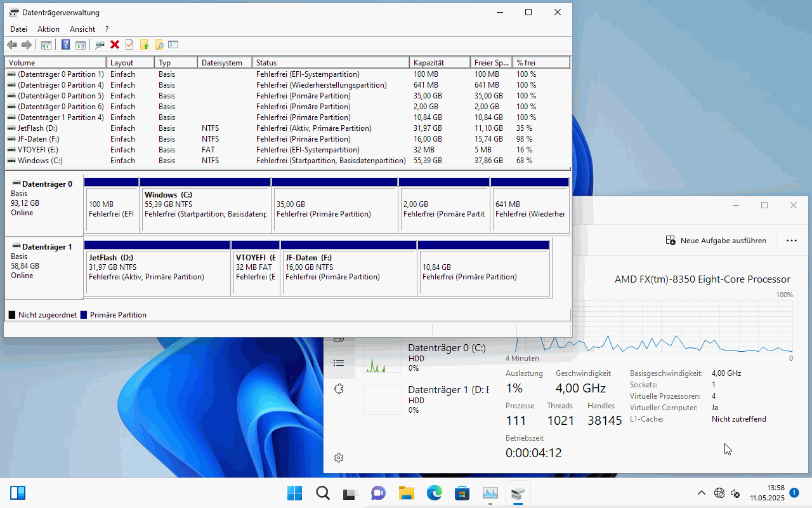The image size is (812, 508).
Task: Select JF-Daten (F:) row in volume list
Action: point(288,139)
